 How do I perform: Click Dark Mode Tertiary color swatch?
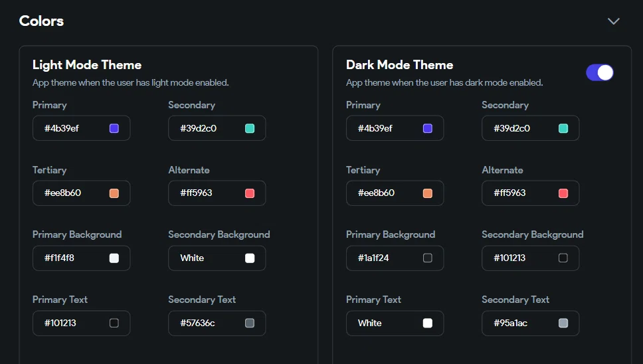click(x=428, y=193)
